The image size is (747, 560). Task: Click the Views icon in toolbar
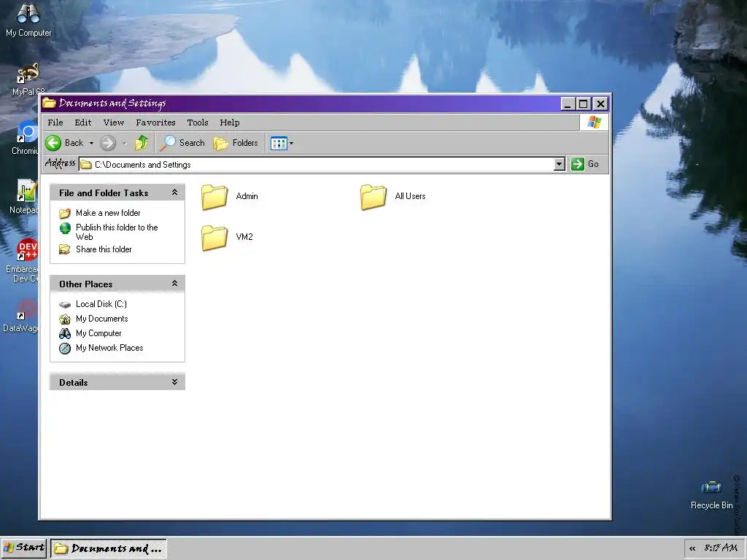click(x=279, y=143)
